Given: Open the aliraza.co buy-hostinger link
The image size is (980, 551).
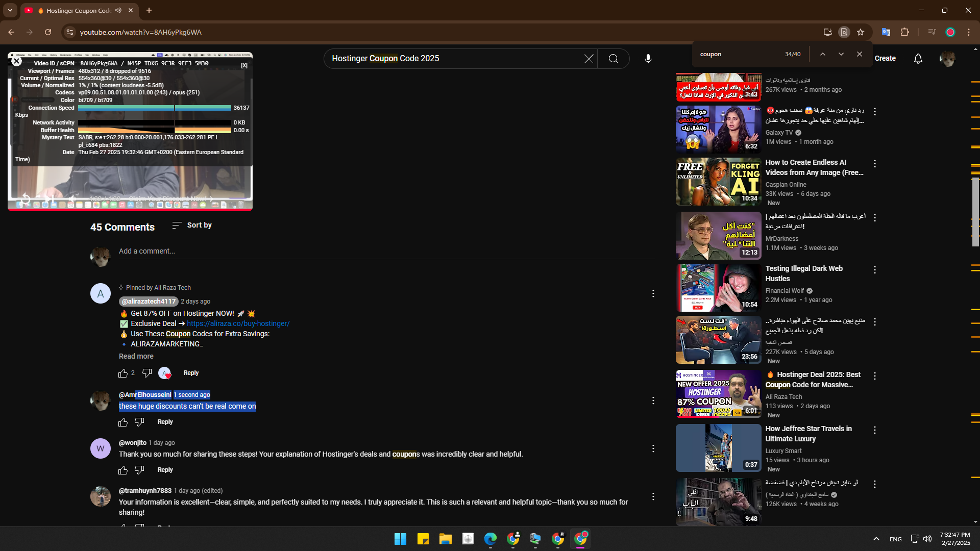Looking at the screenshot, I should coord(238,323).
